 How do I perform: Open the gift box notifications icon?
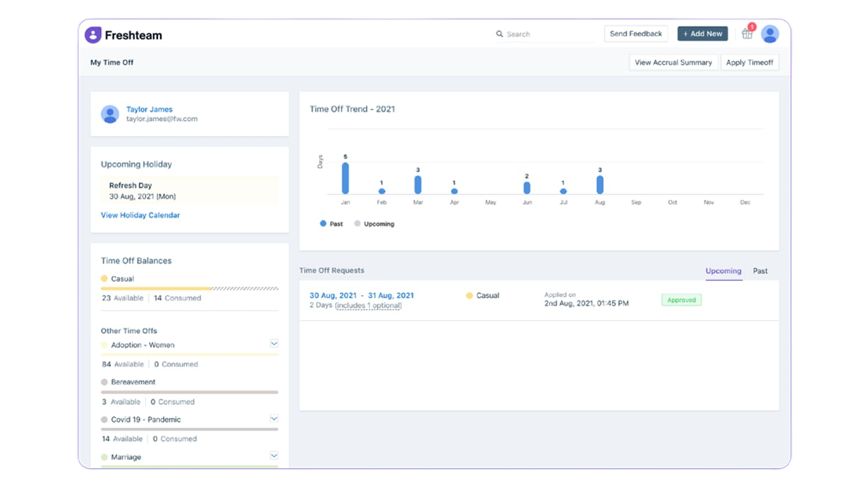[747, 34]
